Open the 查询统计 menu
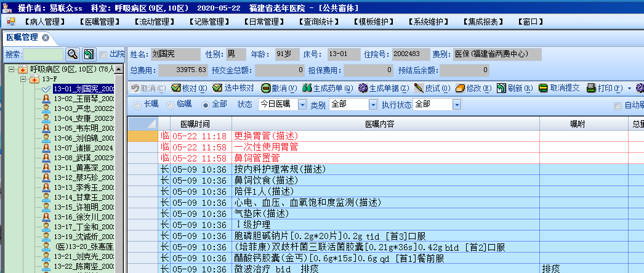 (x=319, y=22)
